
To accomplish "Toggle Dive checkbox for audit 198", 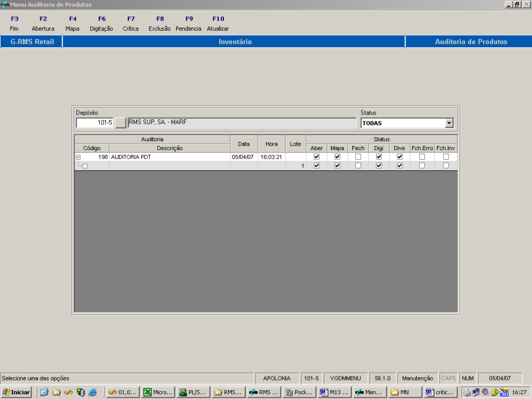I will (400, 157).
